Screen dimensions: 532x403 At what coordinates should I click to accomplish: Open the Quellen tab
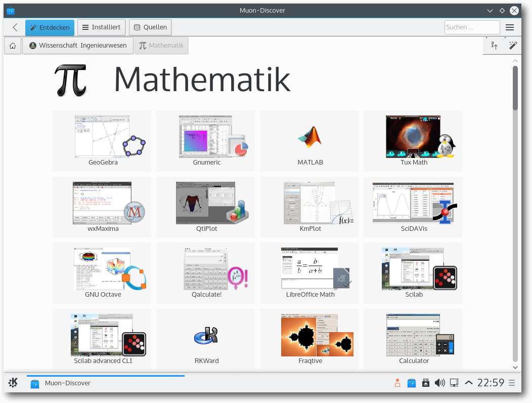(x=150, y=27)
